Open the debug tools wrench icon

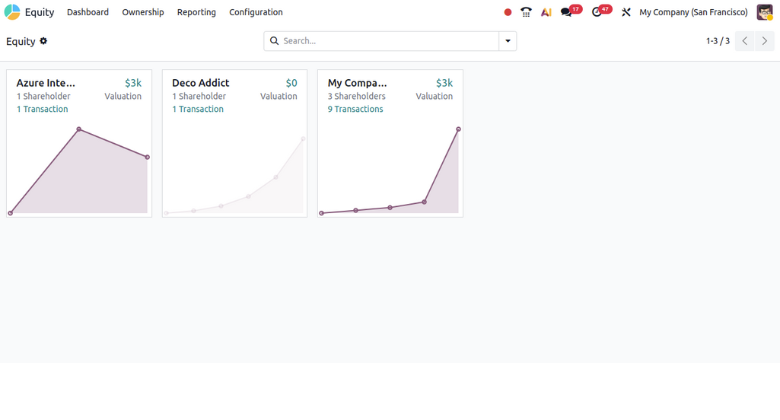coord(626,12)
